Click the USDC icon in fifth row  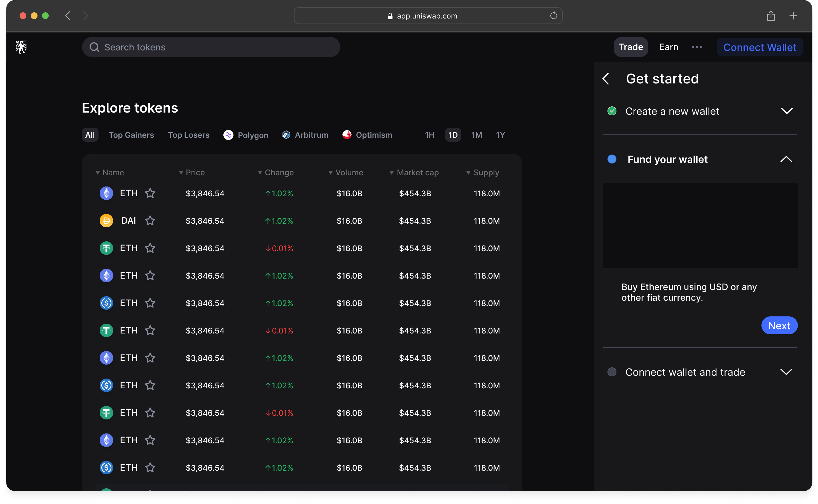click(x=106, y=303)
